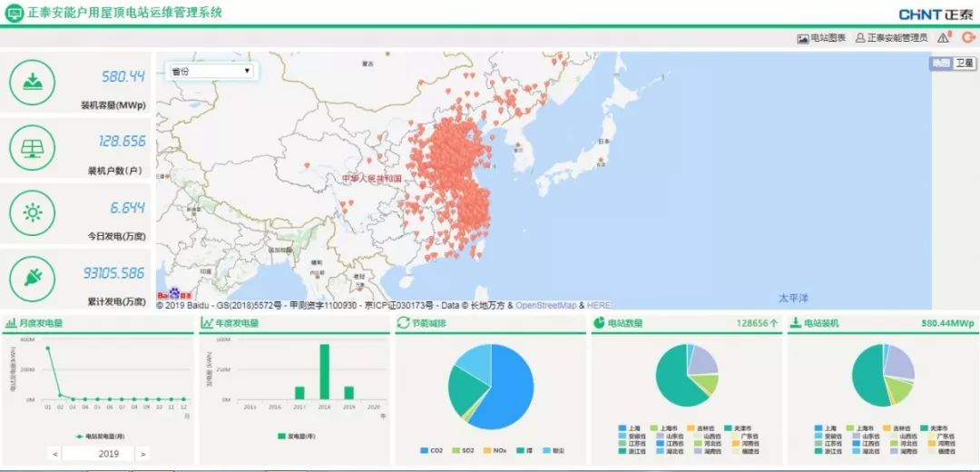Go to previous year with left arrow
This screenshot has height=472, width=980.
point(56,454)
